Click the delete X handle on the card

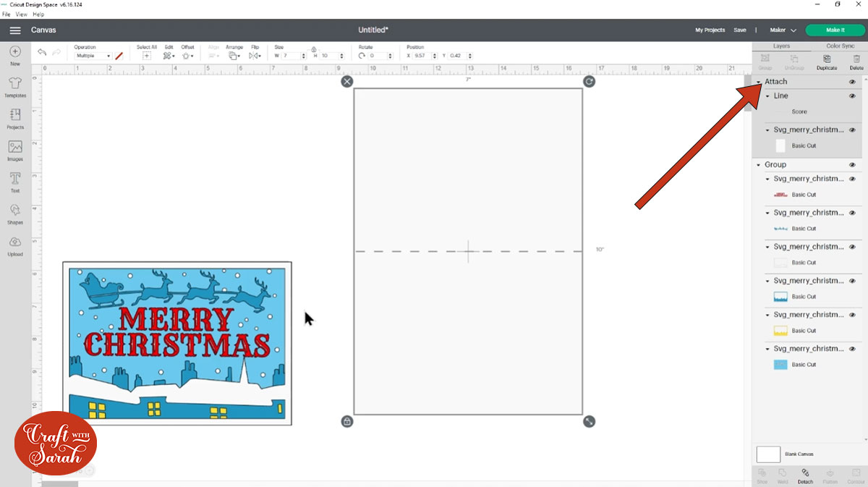pos(347,81)
